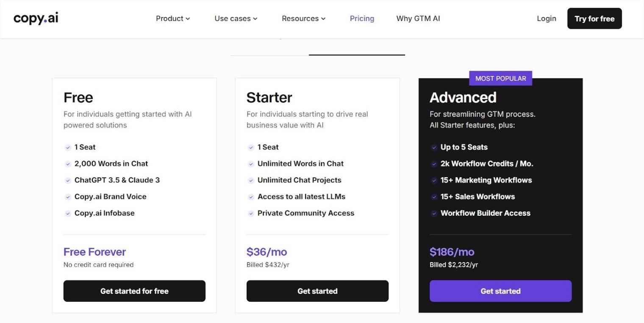Click the 15+ Sales Workflows text
Viewport: 644px width, 323px height.
point(477,197)
